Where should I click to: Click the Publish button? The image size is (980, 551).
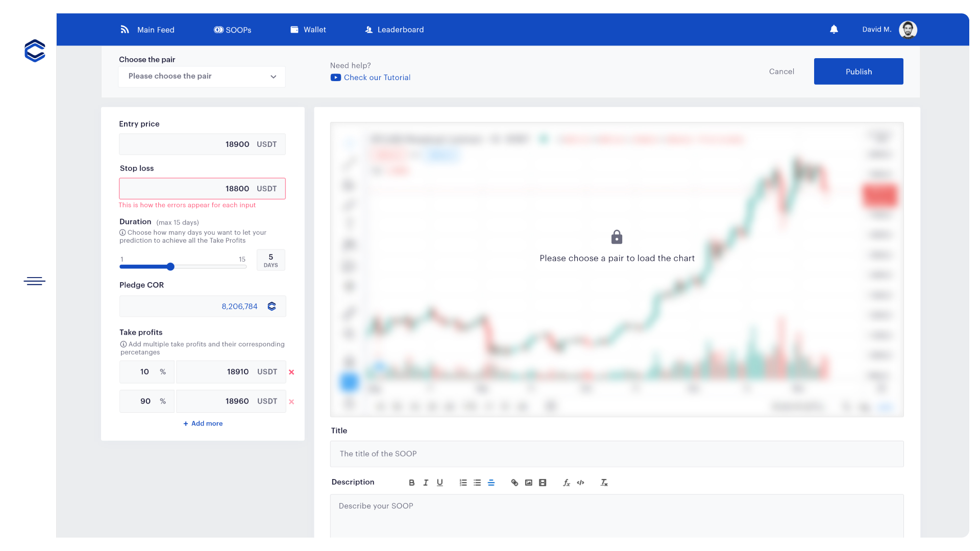pos(858,71)
